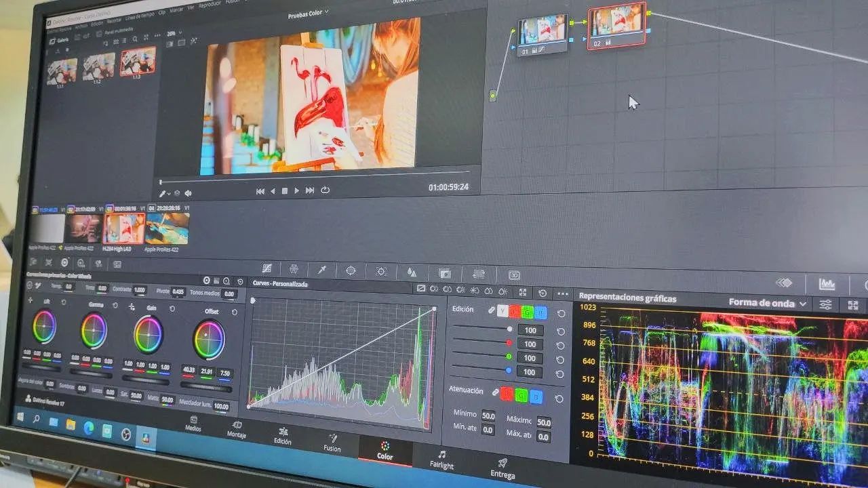Screen dimensions: 868x488
Task: Edit the Pivote value field
Action: (x=178, y=291)
